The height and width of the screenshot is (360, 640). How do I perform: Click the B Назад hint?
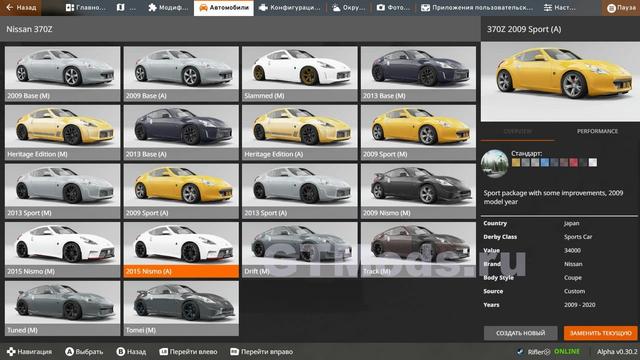(131, 351)
